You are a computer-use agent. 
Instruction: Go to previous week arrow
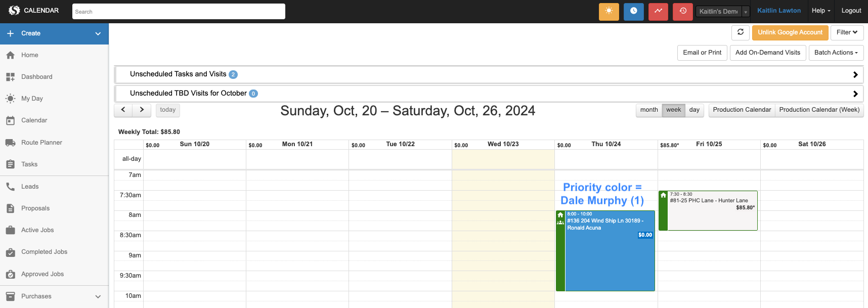[123, 110]
